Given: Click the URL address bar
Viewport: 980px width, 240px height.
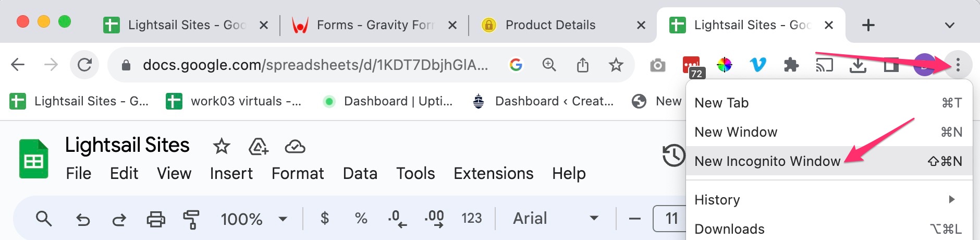Looking at the screenshot, I should pyautogui.click(x=315, y=65).
